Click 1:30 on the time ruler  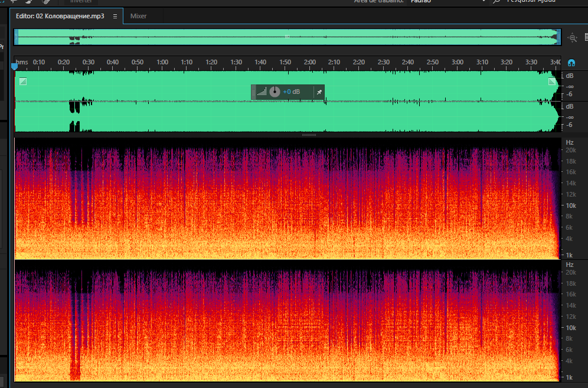click(236, 62)
